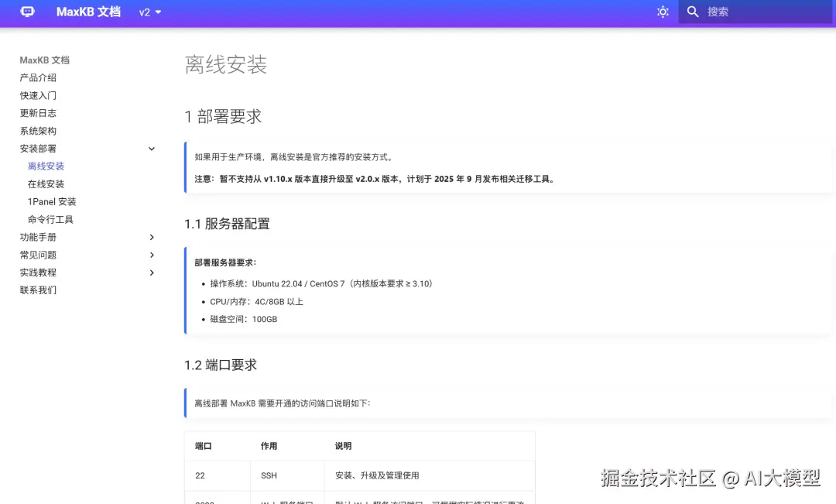Open 系统架构 in the sidebar
This screenshot has height=504, width=836.
click(x=38, y=131)
